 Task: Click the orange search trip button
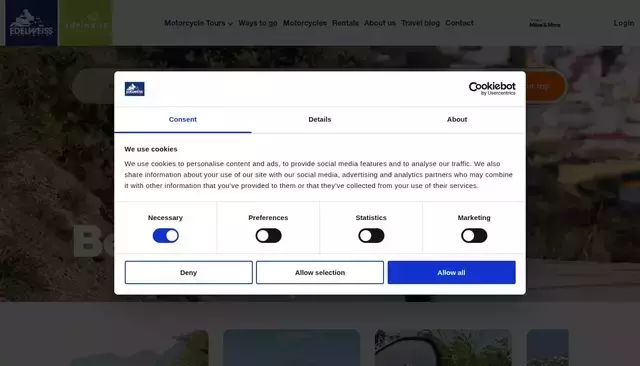tap(546, 86)
